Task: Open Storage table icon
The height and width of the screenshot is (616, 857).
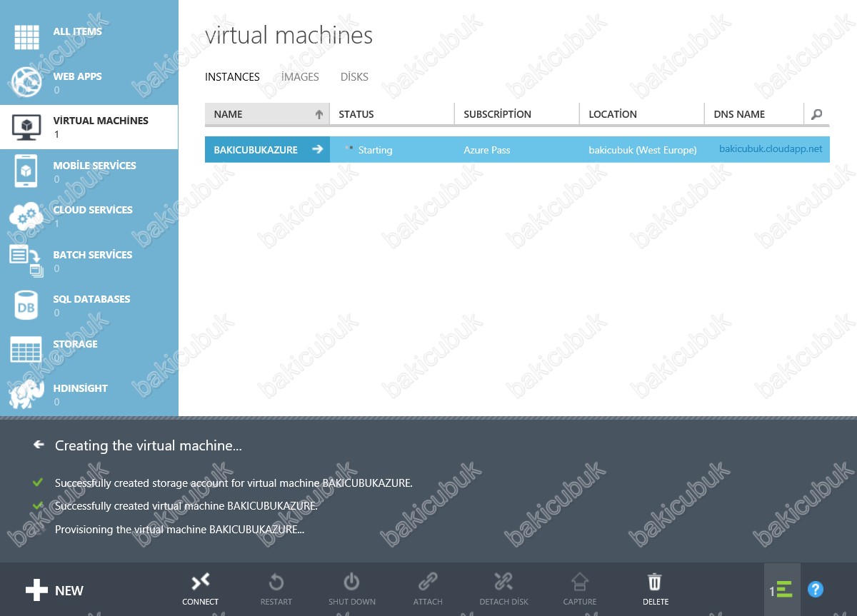Action: coord(26,350)
